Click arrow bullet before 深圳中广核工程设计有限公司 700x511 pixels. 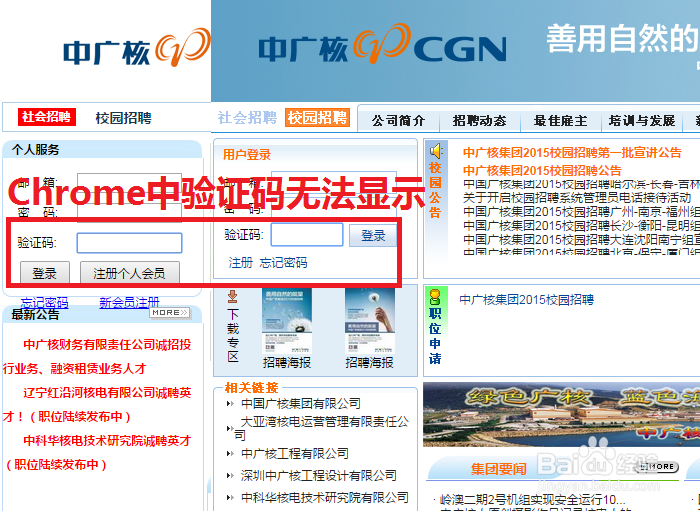coord(230,476)
